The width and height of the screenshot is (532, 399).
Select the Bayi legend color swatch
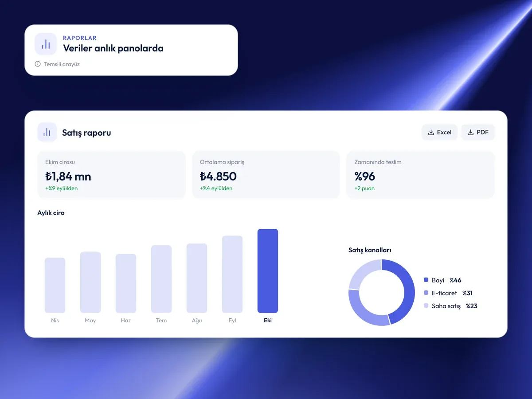[x=426, y=280]
